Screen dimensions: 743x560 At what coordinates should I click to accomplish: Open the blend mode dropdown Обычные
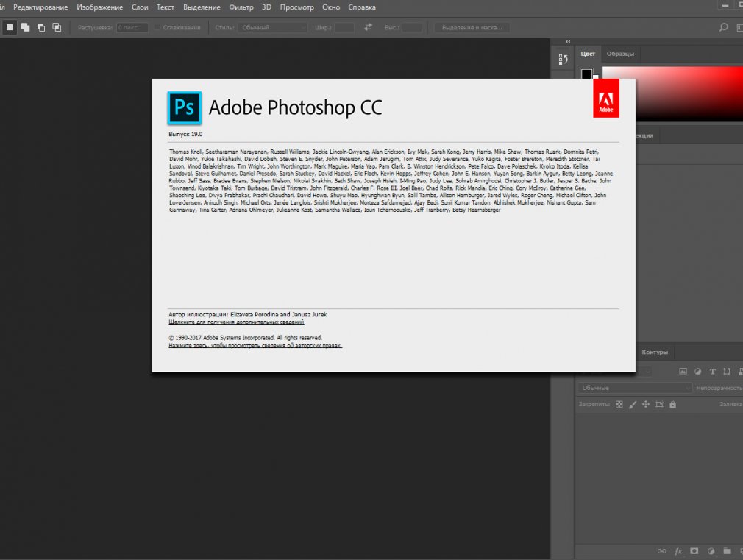(634, 388)
